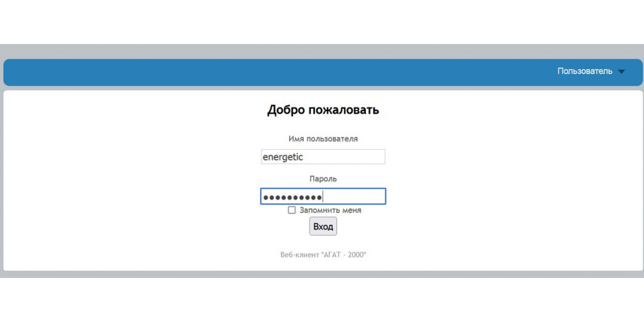Click the Веб-клиент "АГАТ - 2000" footer text
644x322 pixels.
click(x=323, y=255)
